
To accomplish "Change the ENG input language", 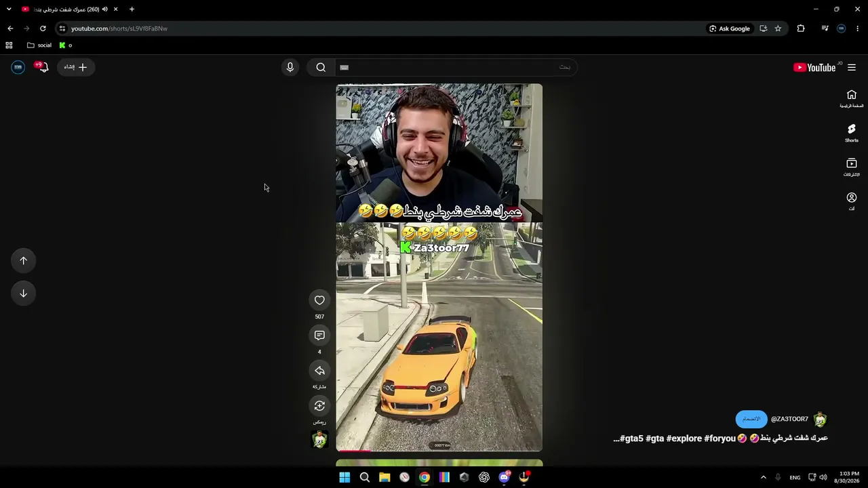I will 795,477.
